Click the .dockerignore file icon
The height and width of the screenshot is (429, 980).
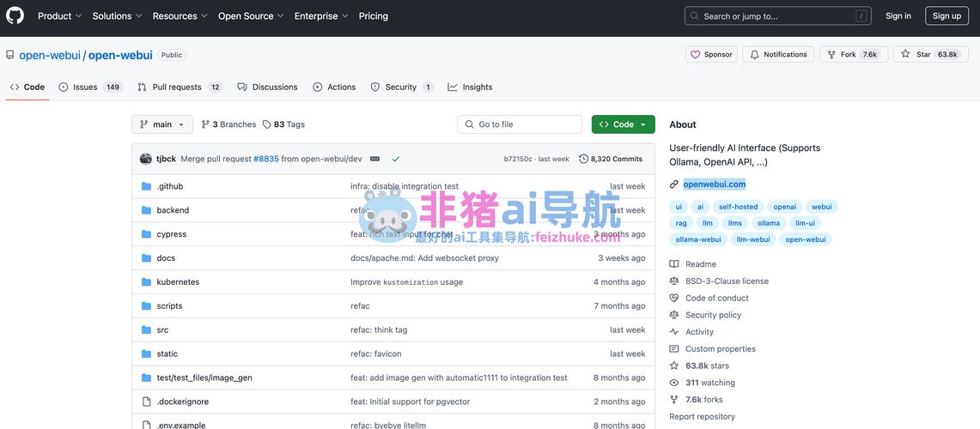(146, 402)
